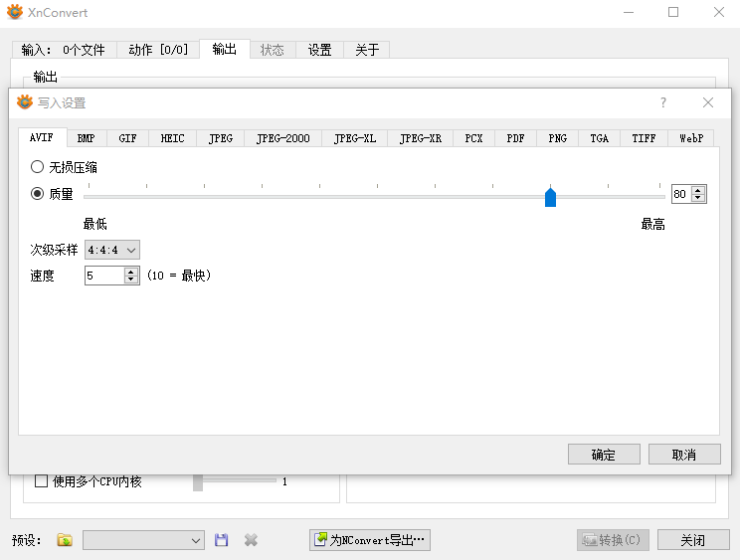Screen dimensions: 740x560
Task: Switch to TIFF format tab
Action: [x=644, y=138]
